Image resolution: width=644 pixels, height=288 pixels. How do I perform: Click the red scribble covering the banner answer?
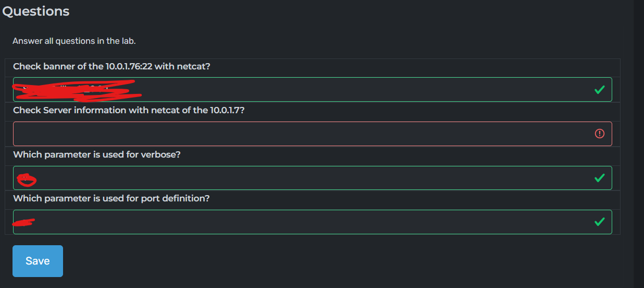[78, 90]
